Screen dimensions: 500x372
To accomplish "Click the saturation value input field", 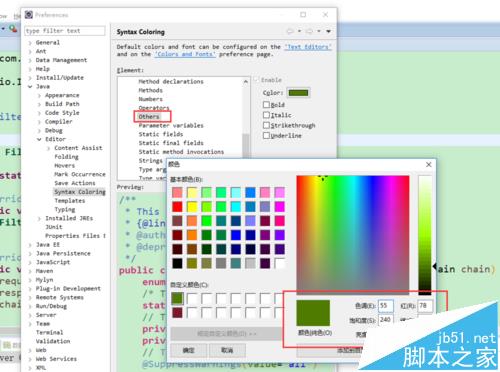I will pos(386,319).
